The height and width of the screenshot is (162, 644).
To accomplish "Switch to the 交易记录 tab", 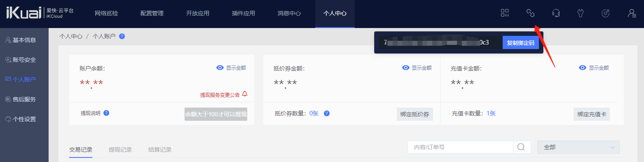I will [81, 150].
